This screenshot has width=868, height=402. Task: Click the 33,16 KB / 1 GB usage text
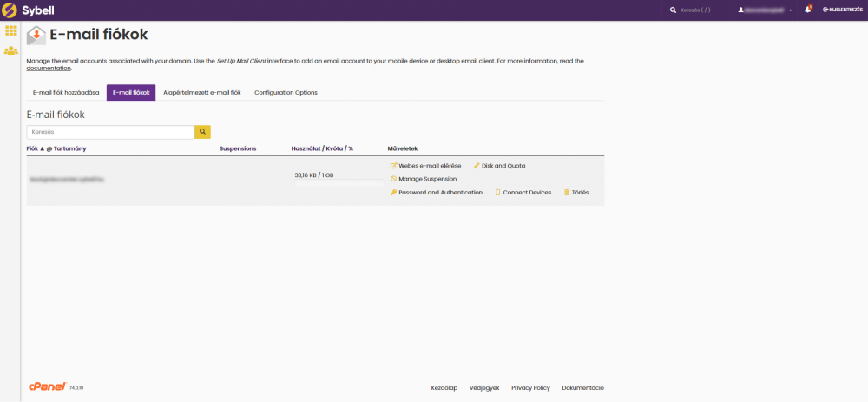pyautogui.click(x=314, y=175)
